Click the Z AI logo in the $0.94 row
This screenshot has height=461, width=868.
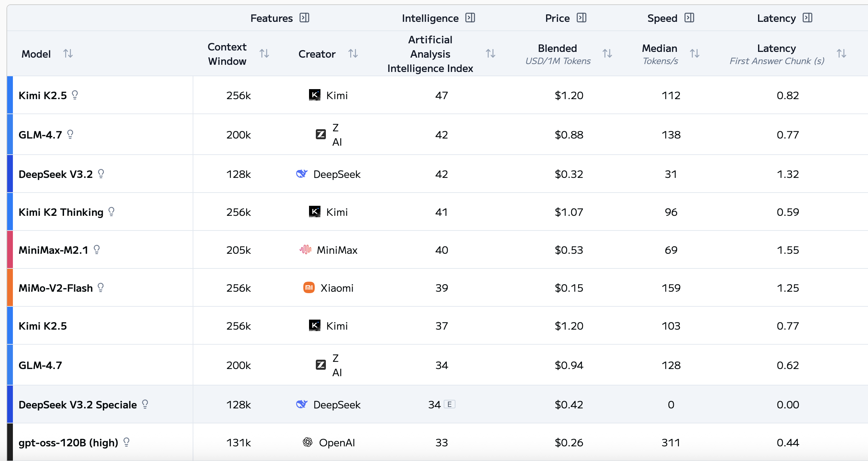pyautogui.click(x=321, y=365)
